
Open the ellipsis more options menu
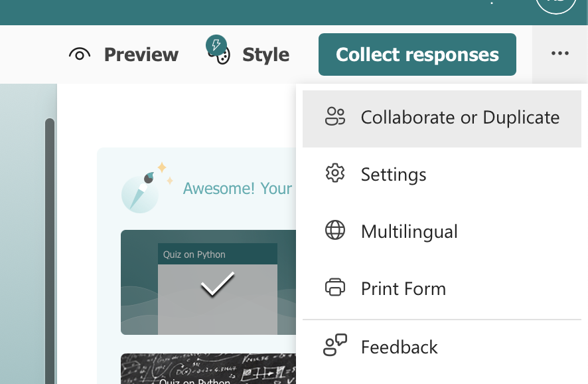559,54
